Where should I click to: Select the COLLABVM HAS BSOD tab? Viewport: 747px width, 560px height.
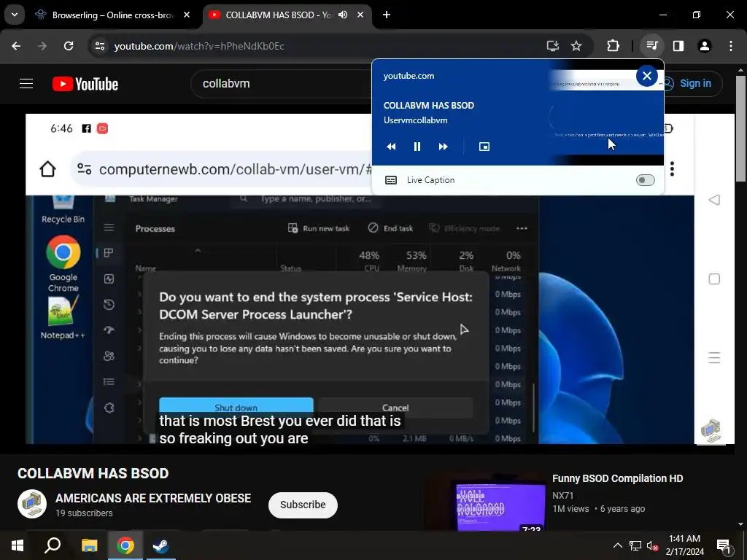(286, 15)
